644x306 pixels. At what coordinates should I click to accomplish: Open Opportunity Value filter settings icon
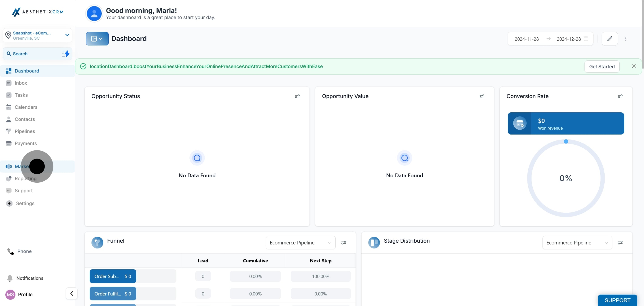coord(482,96)
